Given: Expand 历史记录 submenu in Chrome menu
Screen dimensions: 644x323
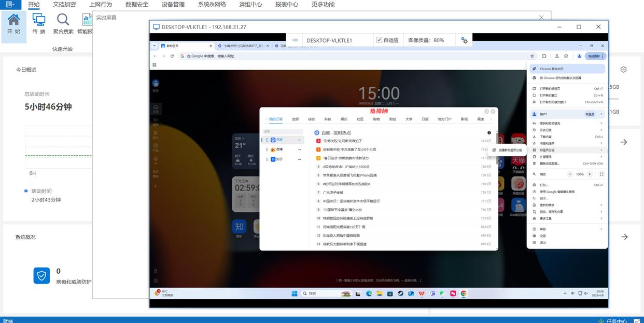Looking at the screenshot, I should coord(567,130).
